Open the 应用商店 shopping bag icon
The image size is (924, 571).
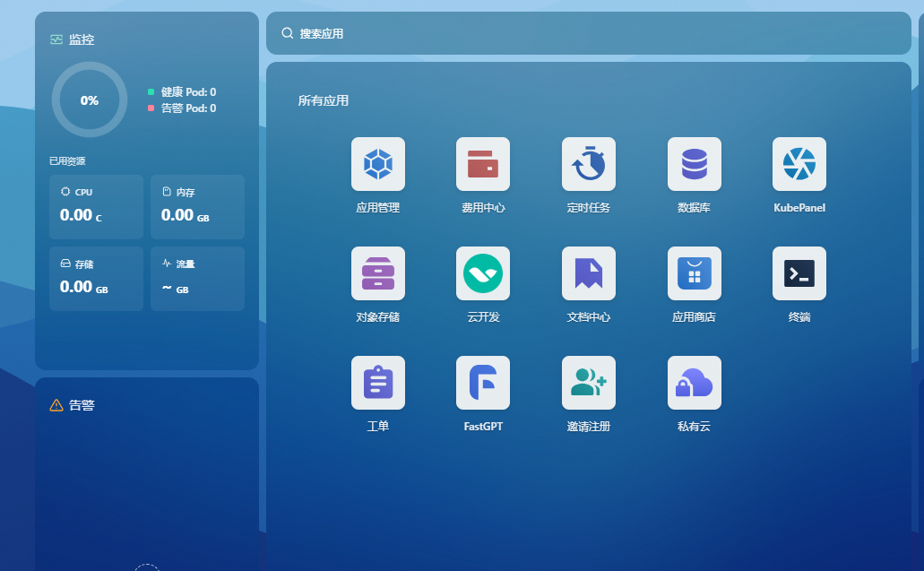point(694,273)
